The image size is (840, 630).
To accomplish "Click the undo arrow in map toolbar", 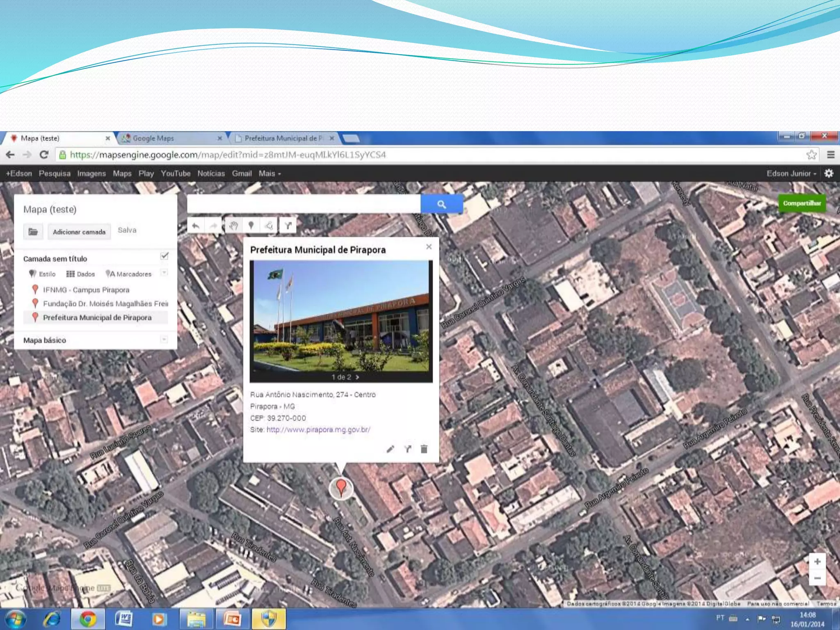I will [196, 226].
